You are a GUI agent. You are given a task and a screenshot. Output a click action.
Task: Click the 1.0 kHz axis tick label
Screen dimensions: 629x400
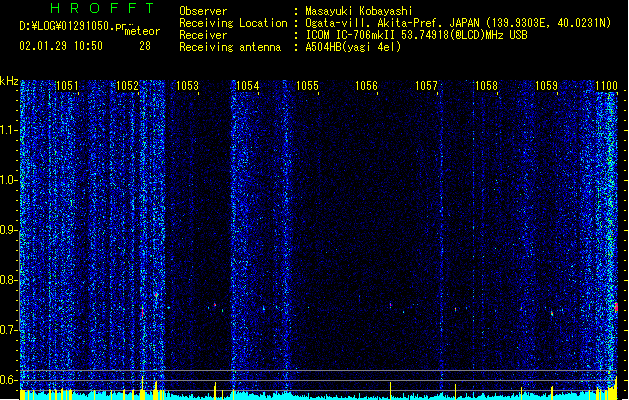[x=9, y=180]
